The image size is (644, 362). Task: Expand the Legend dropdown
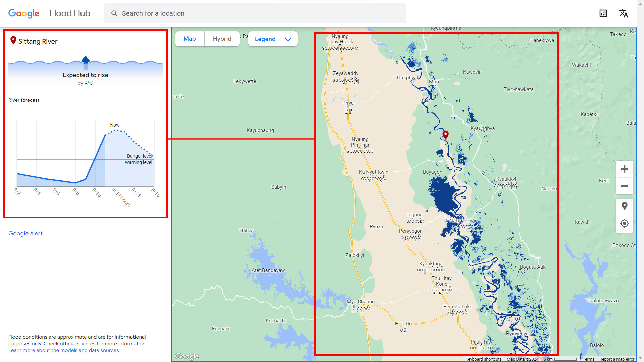click(273, 39)
